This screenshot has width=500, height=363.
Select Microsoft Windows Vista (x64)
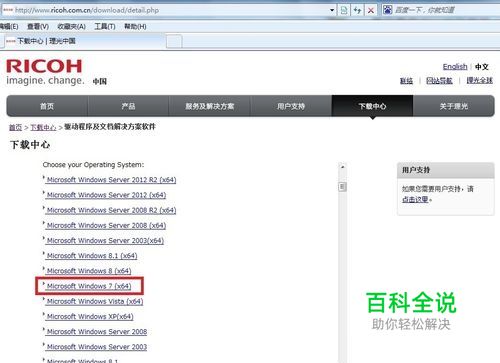pos(95,301)
